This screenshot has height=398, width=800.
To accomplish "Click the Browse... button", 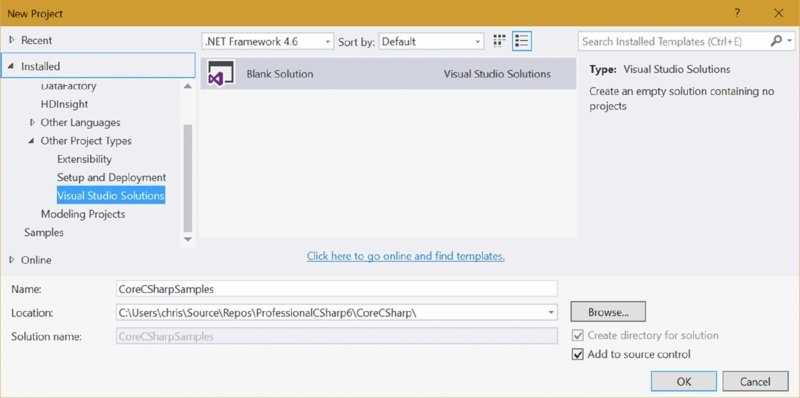I will [x=608, y=312].
